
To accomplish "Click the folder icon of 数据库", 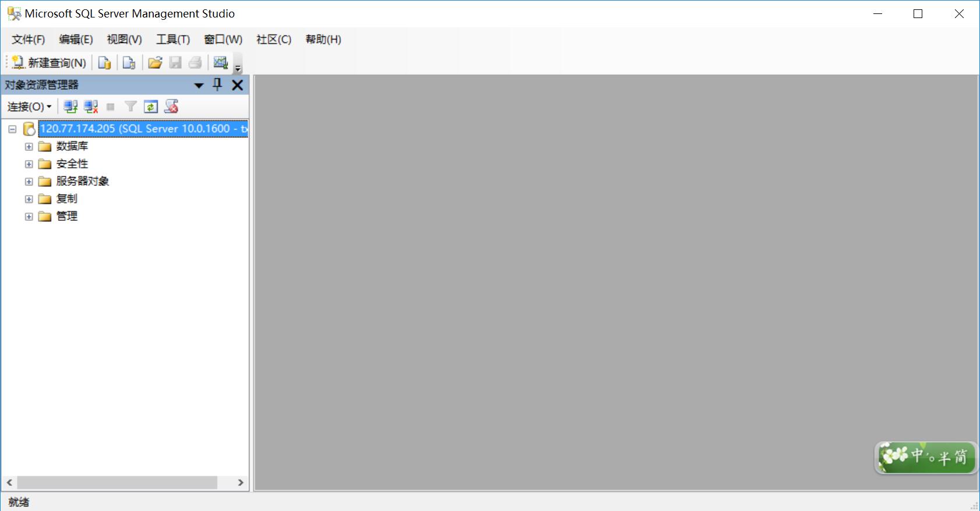I will 45,146.
